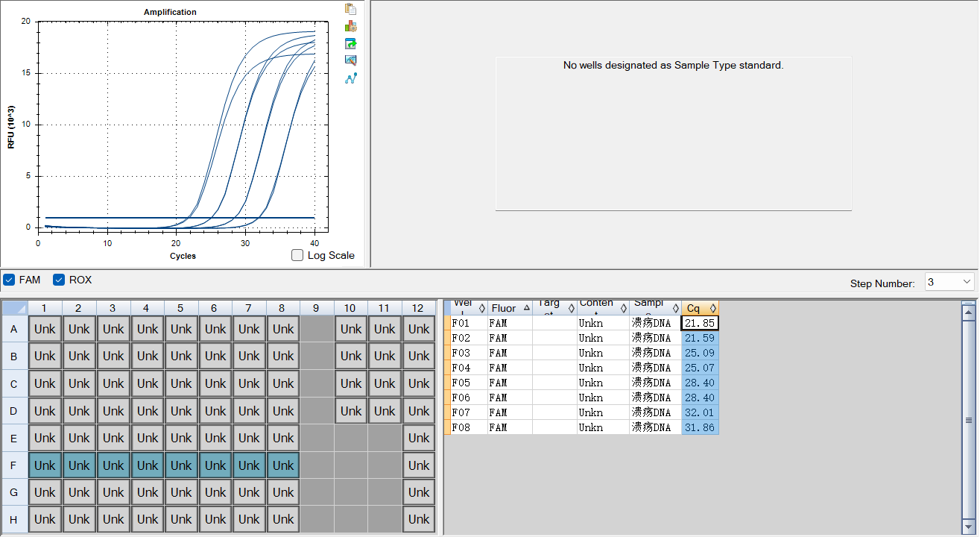Click F08 well cell in table

469,427
